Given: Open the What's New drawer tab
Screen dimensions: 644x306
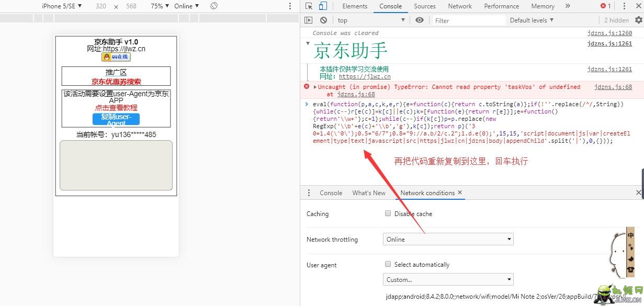Looking at the screenshot, I should click(369, 193).
